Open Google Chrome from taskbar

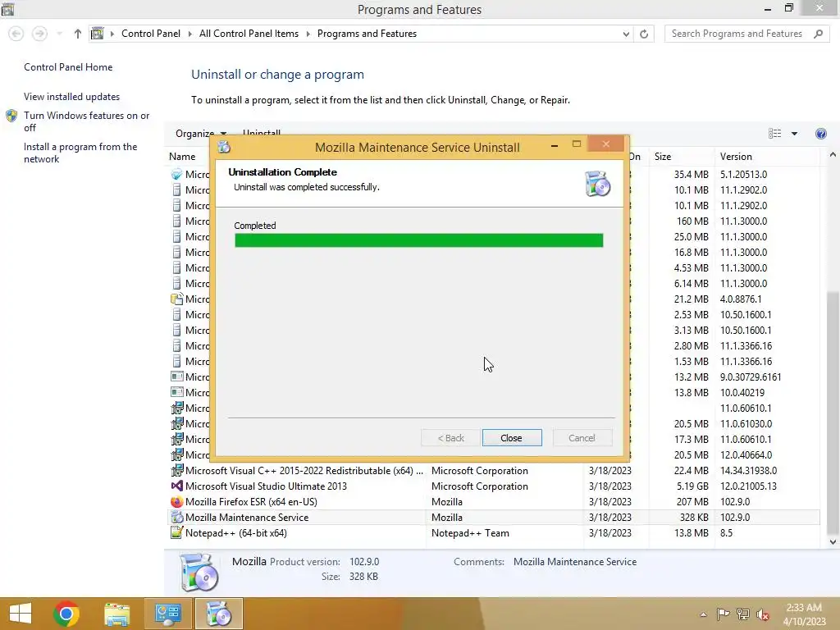tap(66, 614)
